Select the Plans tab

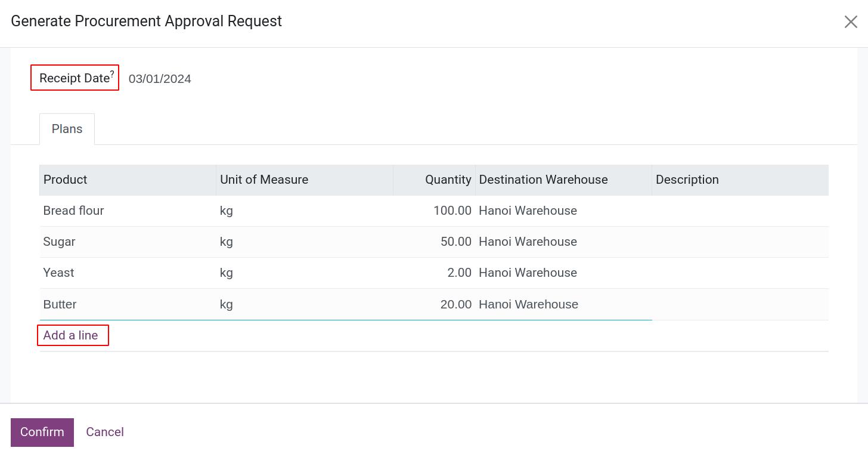pyautogui.click(x=67, y=129)
